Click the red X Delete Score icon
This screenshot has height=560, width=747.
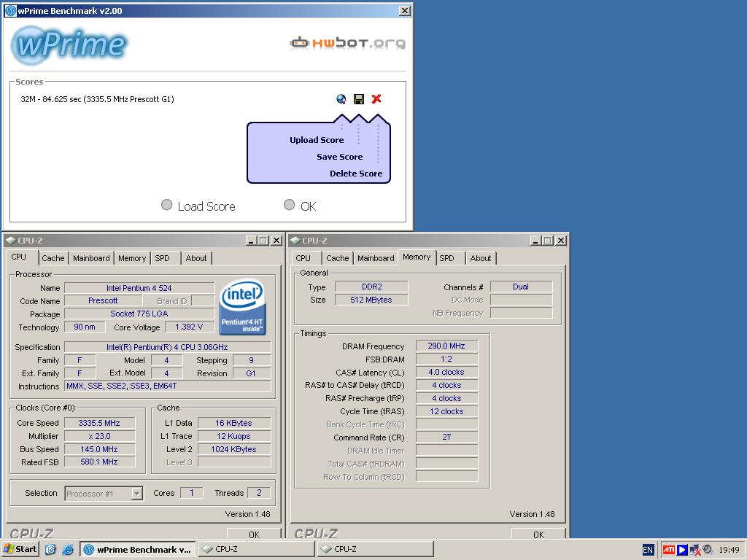coord(376,98)
